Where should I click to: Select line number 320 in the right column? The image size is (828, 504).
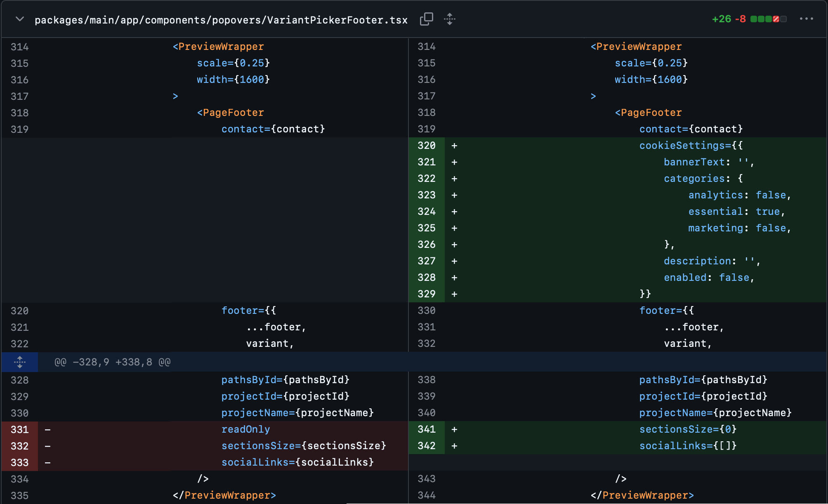[427, 146]
